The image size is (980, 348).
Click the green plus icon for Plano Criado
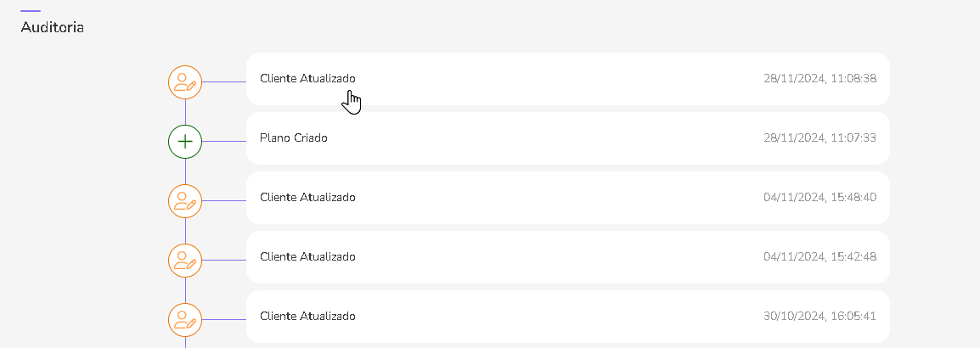(185, 142)
